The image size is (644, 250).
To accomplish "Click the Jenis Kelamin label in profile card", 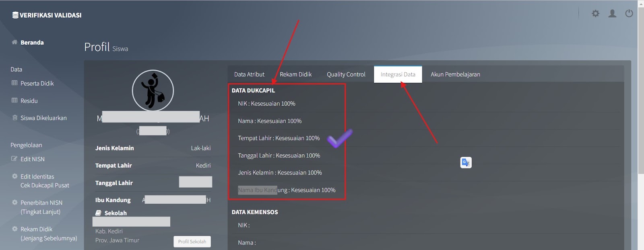I will 115,148.
